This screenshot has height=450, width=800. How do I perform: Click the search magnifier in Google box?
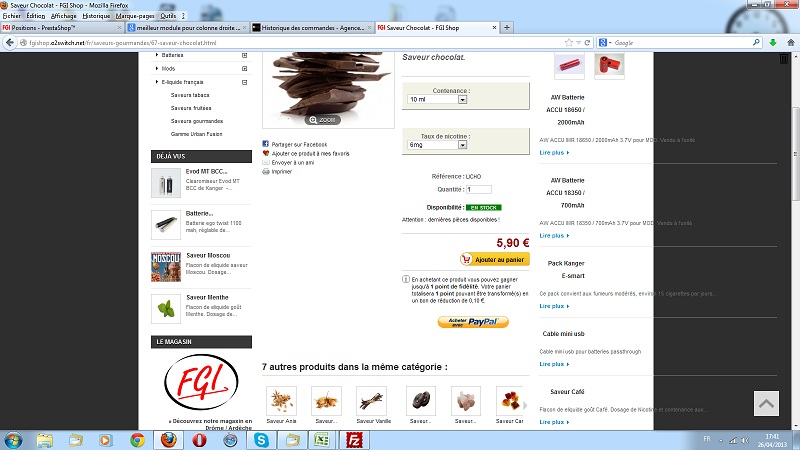coord(756,42)
